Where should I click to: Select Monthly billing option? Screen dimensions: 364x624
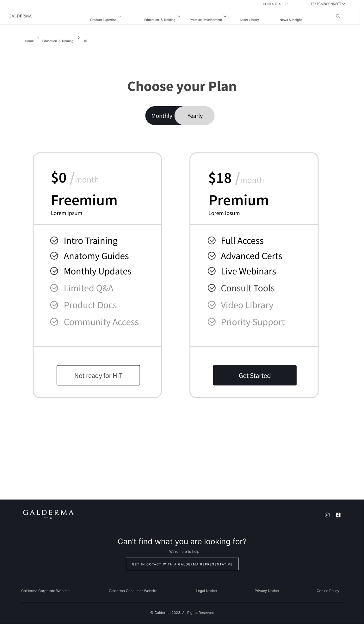pyautogui.click(x=162, y=116)
